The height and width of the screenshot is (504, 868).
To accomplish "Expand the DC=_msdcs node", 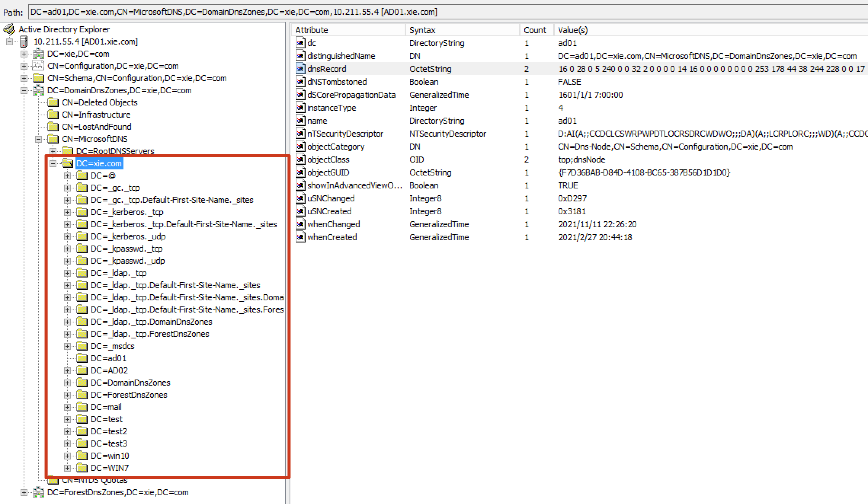I will pyautogui.click(x=67, y=346).
